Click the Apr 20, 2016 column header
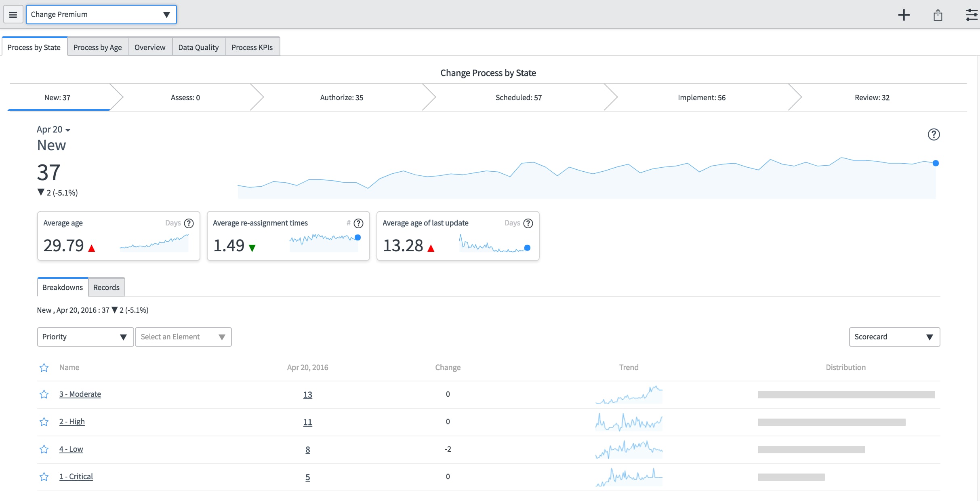This screenshot has width=980, height=501. 308,367
